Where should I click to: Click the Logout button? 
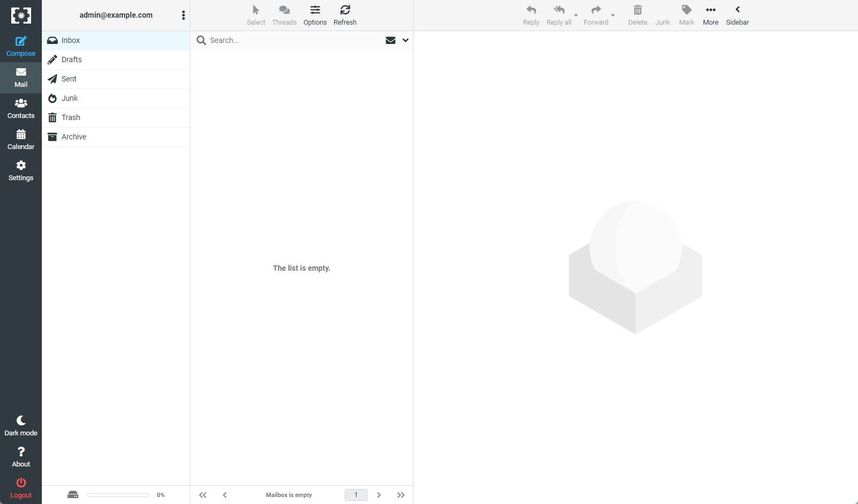21,487
